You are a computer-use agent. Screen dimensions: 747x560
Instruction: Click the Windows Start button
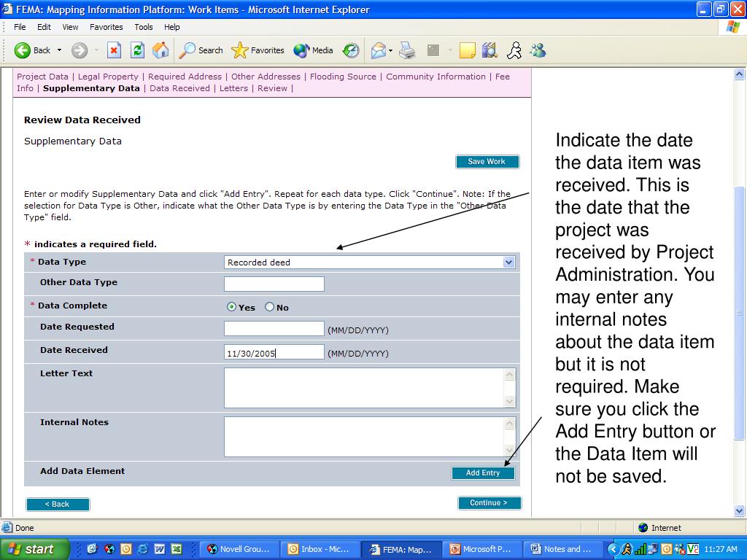tap(34, 549)
